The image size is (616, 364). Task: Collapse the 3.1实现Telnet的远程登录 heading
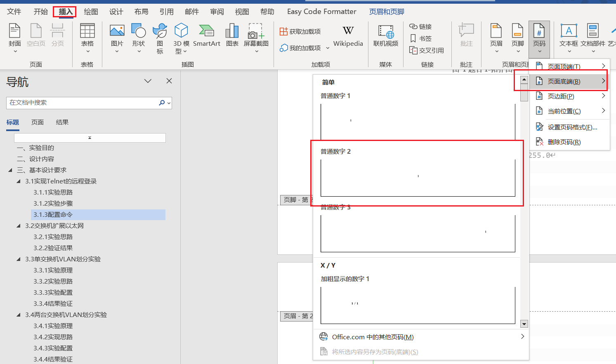19,181
